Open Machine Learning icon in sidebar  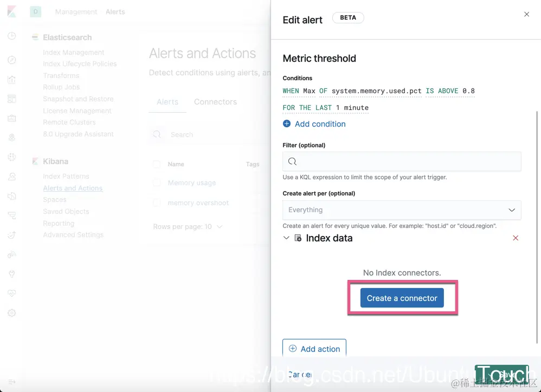pos(12,157)
